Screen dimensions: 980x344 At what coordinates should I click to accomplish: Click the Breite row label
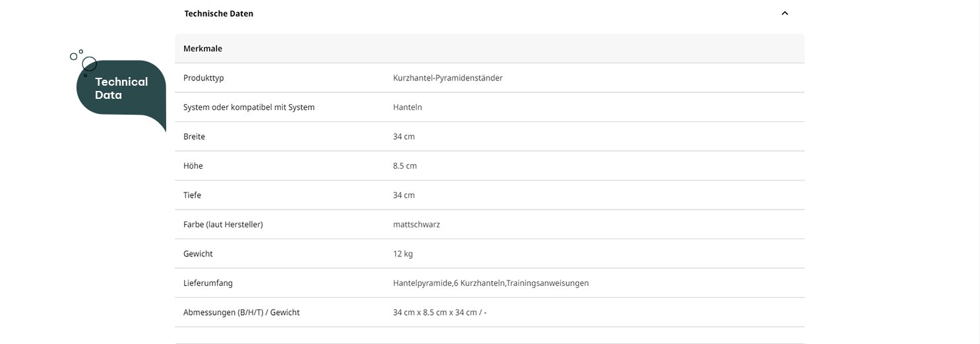tap(194, 136)
